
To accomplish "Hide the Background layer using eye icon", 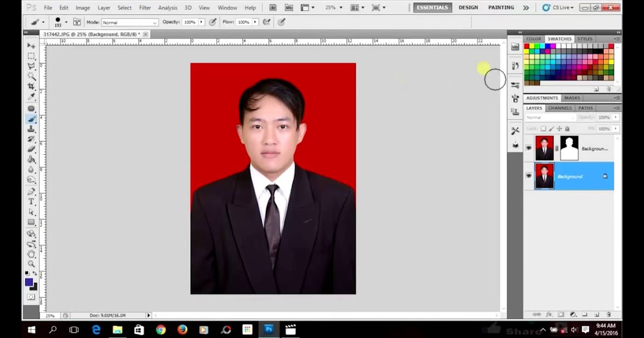I will [x=529, y=176].
